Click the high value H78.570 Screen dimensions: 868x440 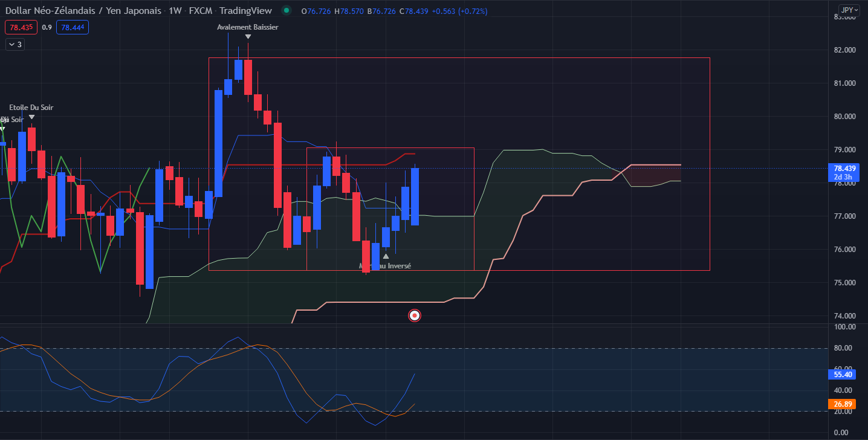click(x=349, y=11)
